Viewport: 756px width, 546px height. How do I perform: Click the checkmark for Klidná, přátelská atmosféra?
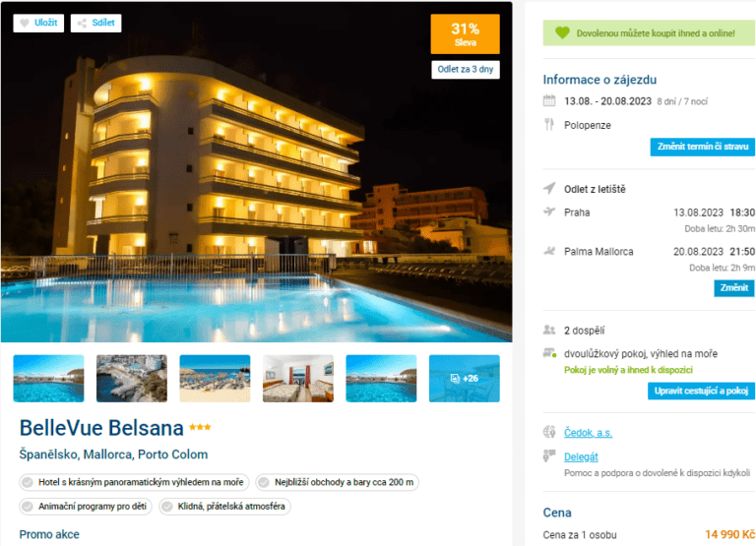click(166, 507)
